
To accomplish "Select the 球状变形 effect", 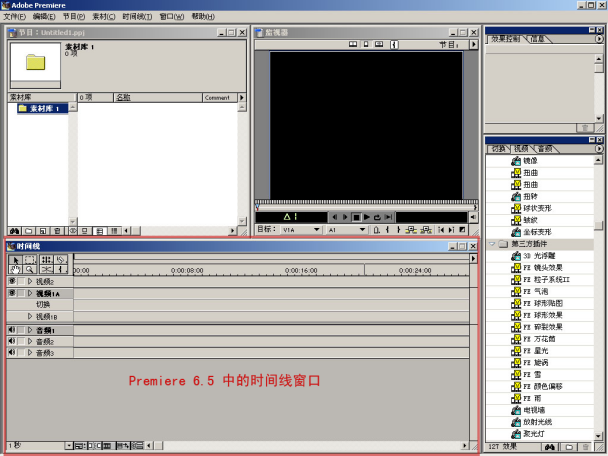I will (537, 208).
